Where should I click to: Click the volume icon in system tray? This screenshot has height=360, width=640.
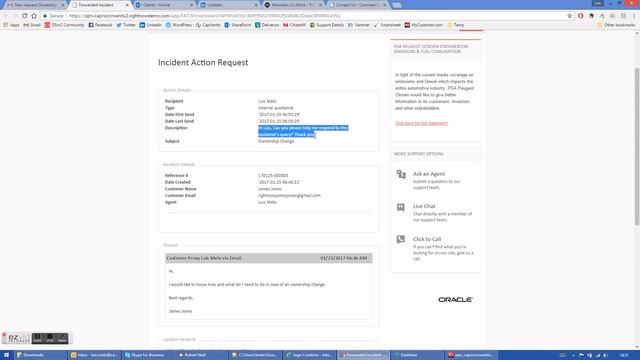tap(605, 355)
